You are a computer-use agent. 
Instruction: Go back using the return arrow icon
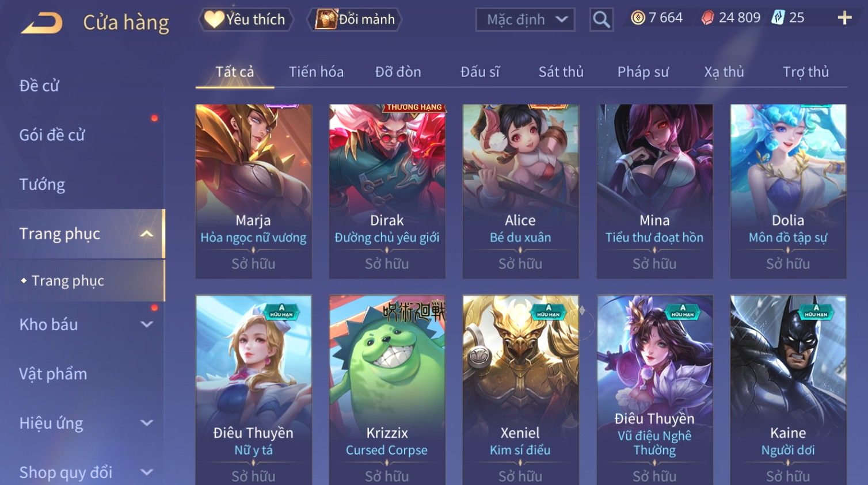pos(42,22)
